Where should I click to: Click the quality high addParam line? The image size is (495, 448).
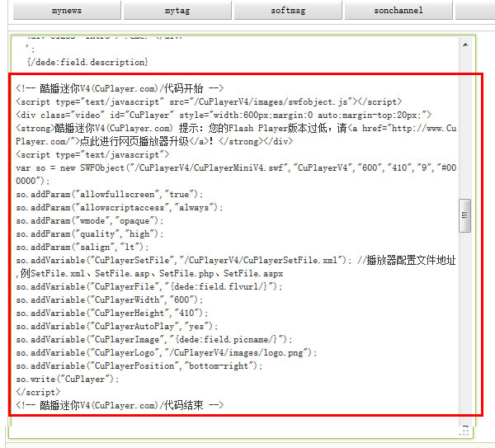coord(90,234)
